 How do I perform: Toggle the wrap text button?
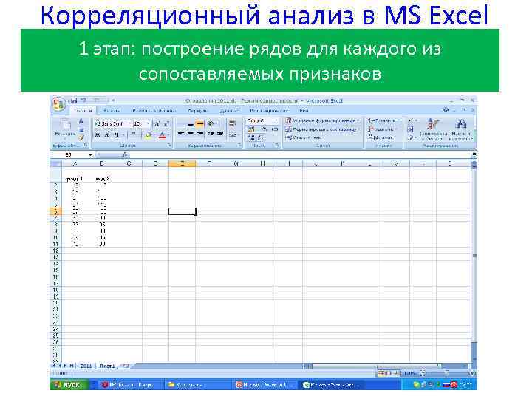tap(233, 124)
